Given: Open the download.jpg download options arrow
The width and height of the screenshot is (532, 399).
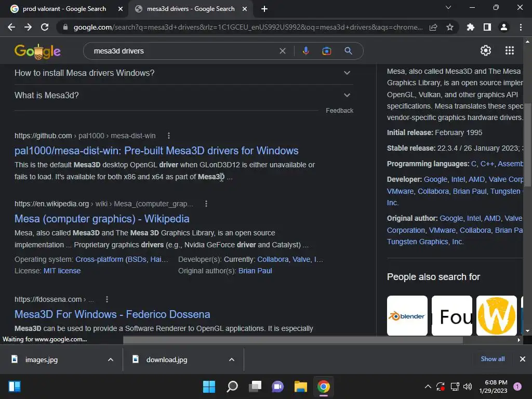Looking at the screenshot, I should click(x=232, y=360).
